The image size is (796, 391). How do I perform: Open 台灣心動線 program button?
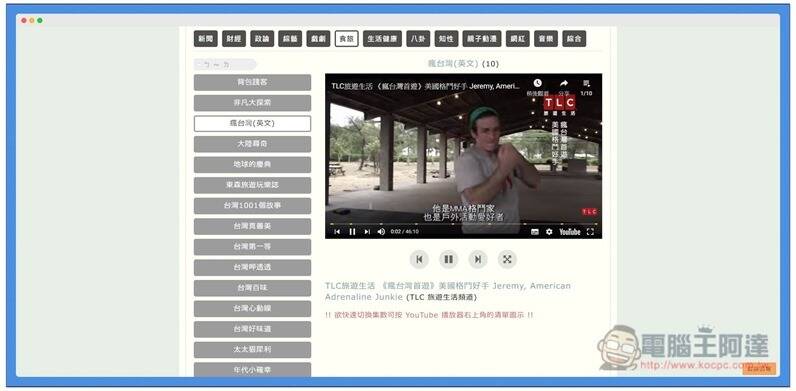coord(252,309)
